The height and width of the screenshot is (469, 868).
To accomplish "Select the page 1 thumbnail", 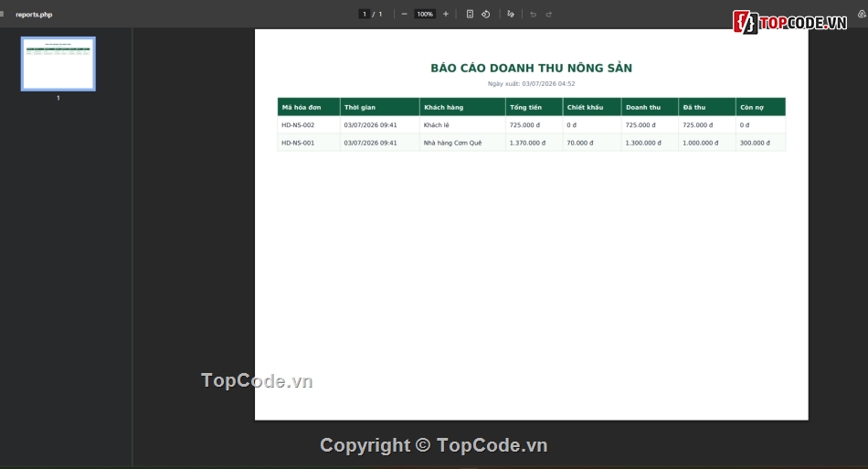I will click(58, 64).
